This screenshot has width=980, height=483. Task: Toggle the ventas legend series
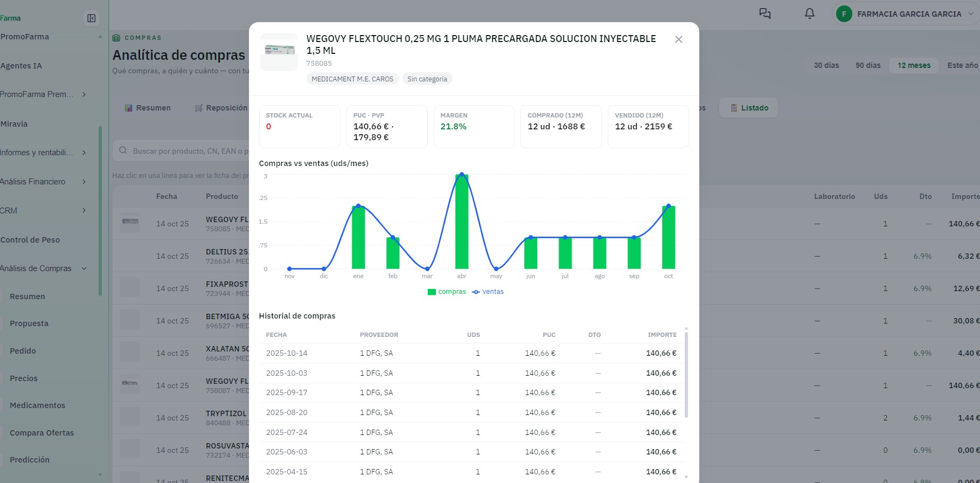(x=488, y=292)
